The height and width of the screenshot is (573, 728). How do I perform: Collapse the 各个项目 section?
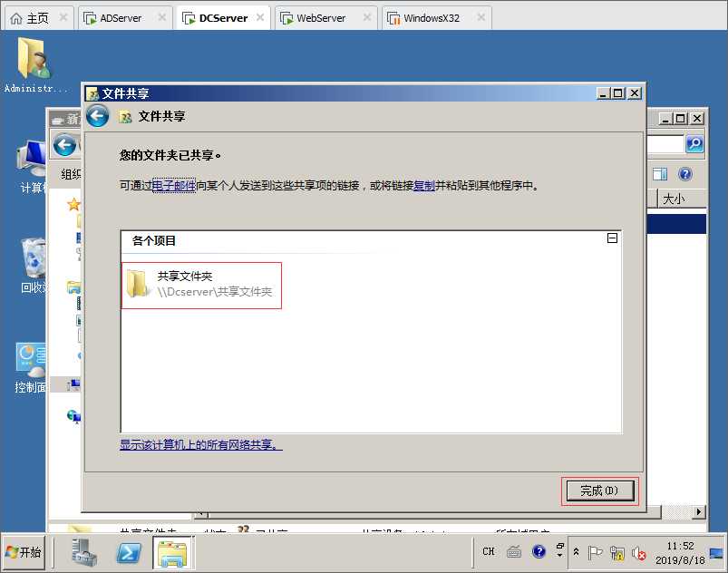(612, 238)
